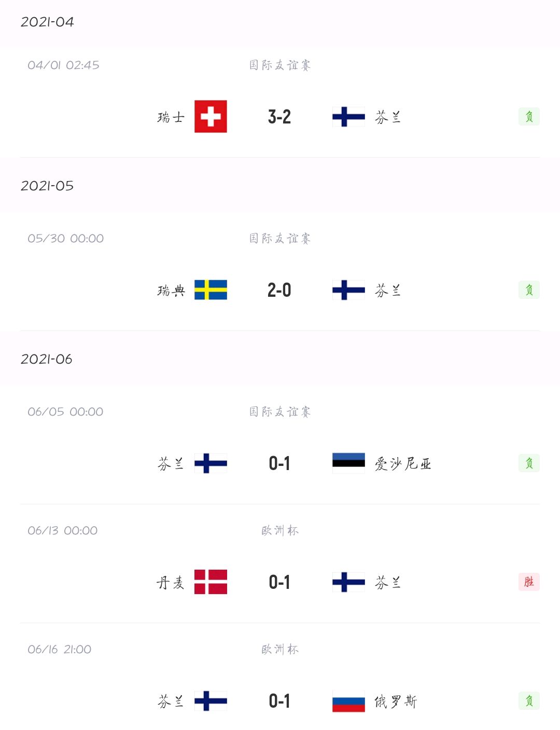Click the red win badge for Denmark match
The width and height of the screenshot is (560, 730).
tap(529, 582)
